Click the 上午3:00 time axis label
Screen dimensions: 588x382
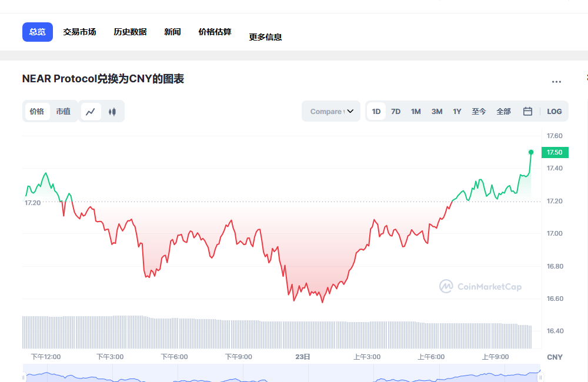367,357
